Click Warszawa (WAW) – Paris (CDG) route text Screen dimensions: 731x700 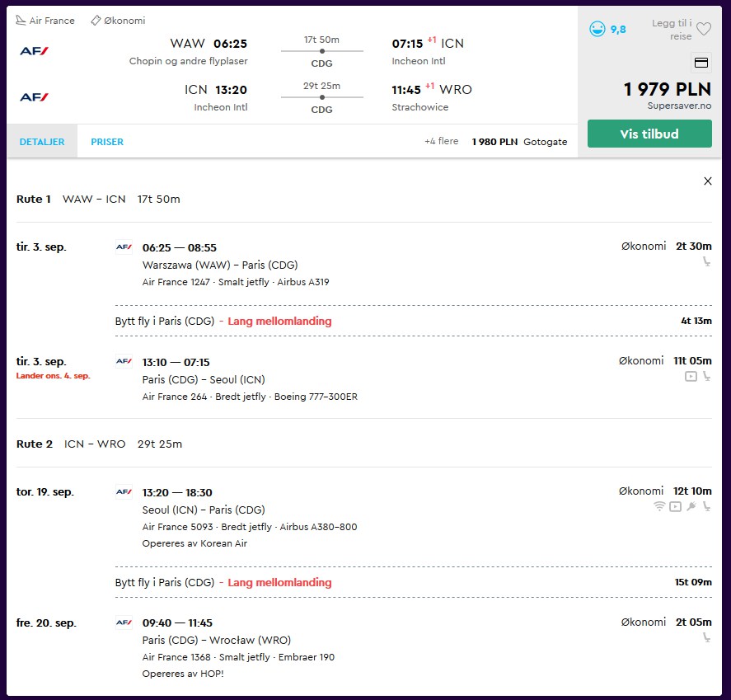[220, 265]
